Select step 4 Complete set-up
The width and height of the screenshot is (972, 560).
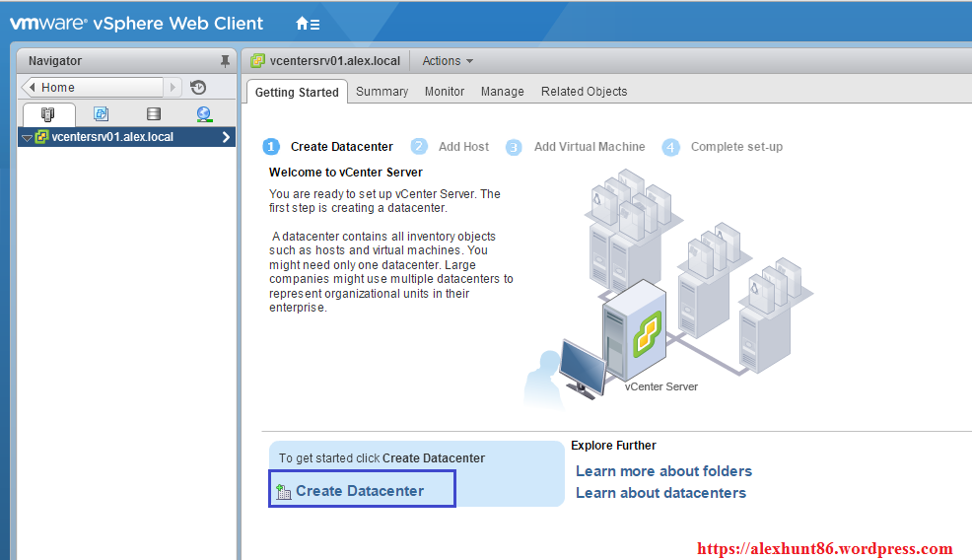(723, 147)
